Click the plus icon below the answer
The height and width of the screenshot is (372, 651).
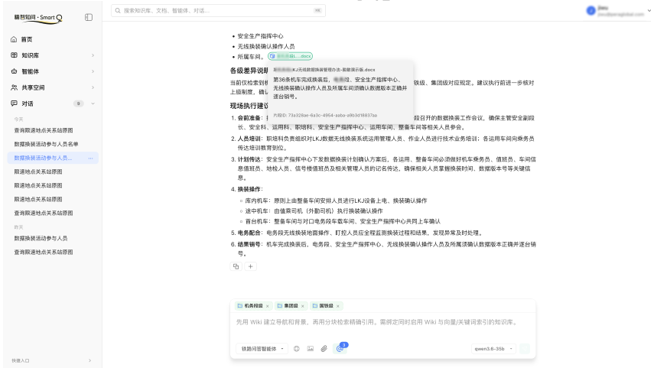click(x=250, y=267)
